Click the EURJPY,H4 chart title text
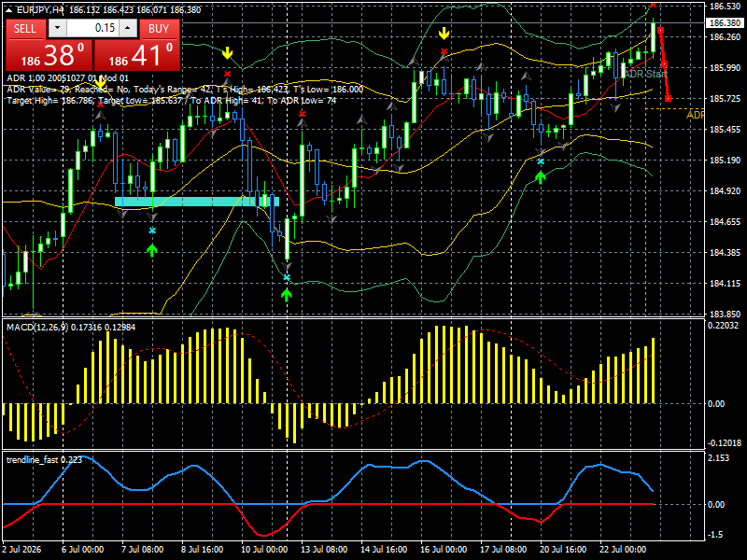The image size is (747, 560). (40, 9)
